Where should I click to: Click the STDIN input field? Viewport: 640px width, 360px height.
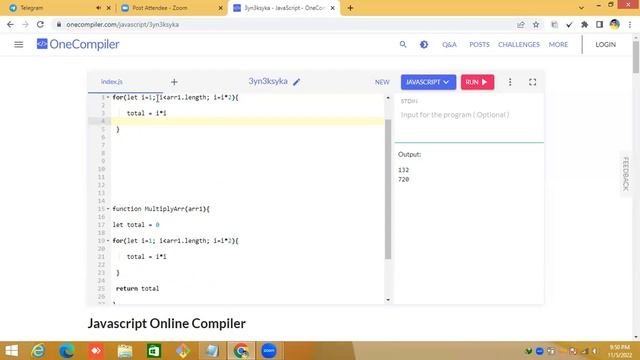tap(469, 115)
